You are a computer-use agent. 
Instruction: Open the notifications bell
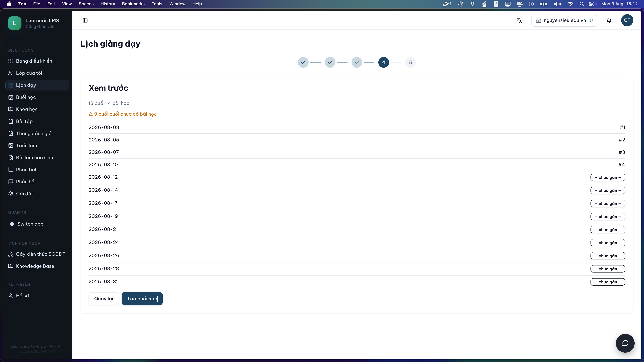click(609, 20)
